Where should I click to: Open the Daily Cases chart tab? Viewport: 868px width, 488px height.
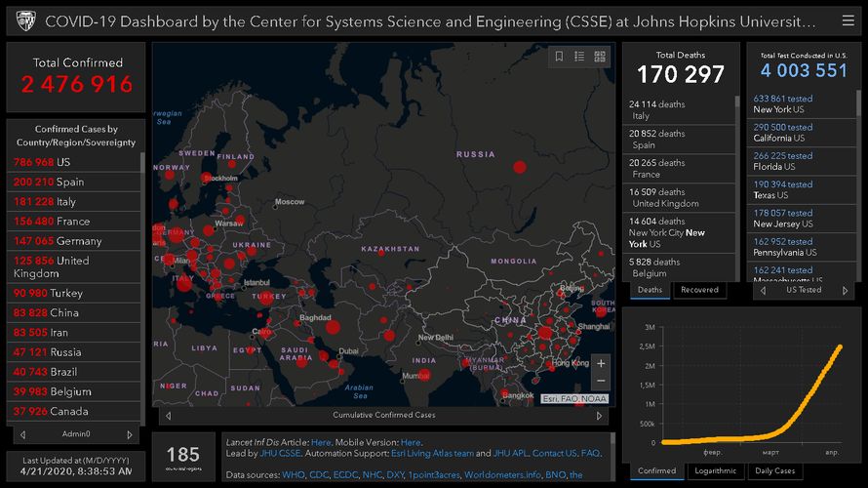coord(774,470)
